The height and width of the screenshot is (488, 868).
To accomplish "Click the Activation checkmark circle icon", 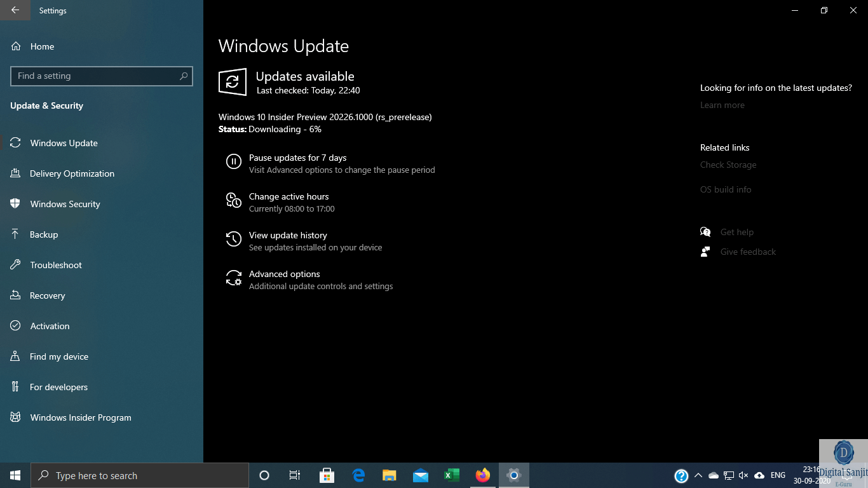I will pos(16,326).
